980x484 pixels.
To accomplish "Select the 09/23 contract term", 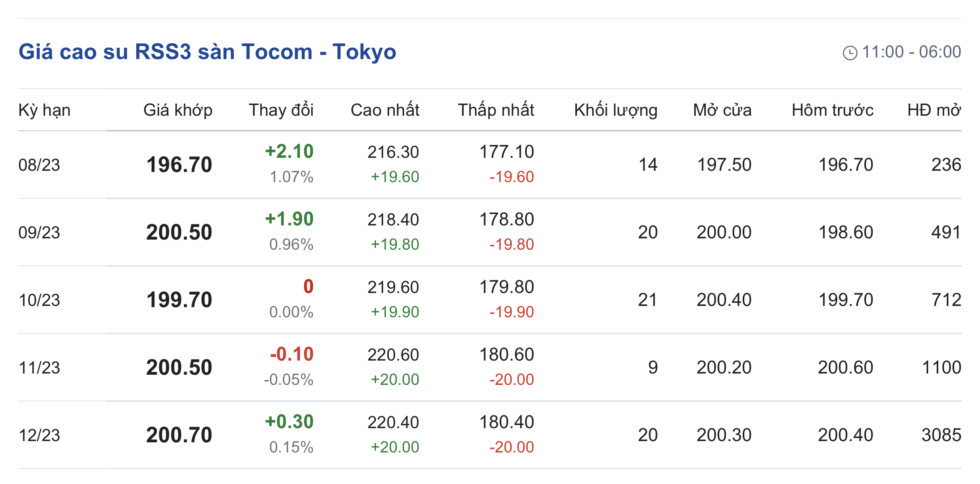I will 39,233.
